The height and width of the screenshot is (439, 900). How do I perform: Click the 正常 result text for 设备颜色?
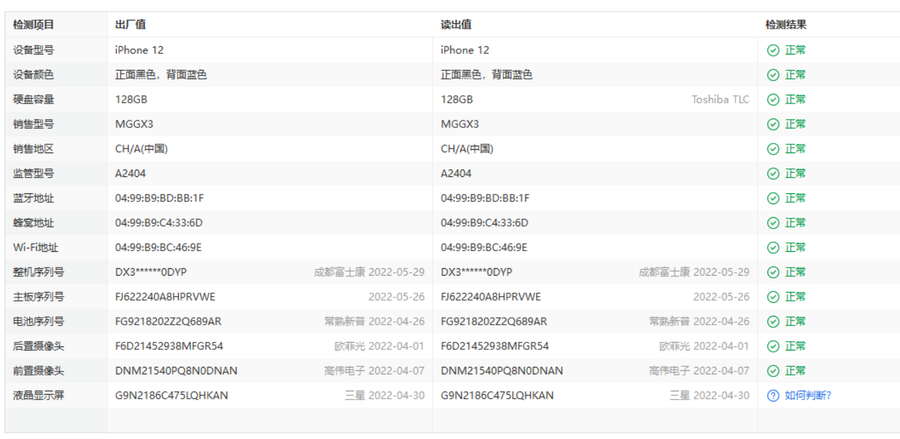point(795,75)
